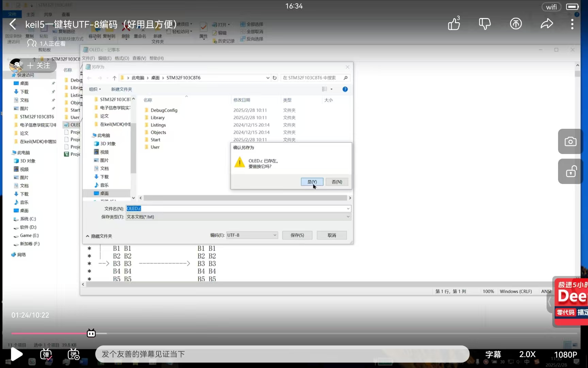This screenshot has height=368, width=588.
Task: Select the DebugConfig folder in the file list
Action: 164,110
